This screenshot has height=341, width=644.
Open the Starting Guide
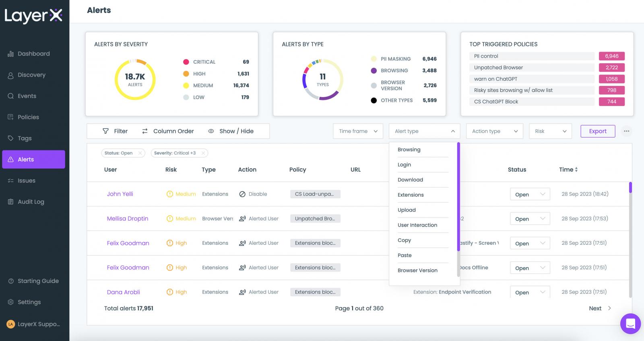click(33, 281)
